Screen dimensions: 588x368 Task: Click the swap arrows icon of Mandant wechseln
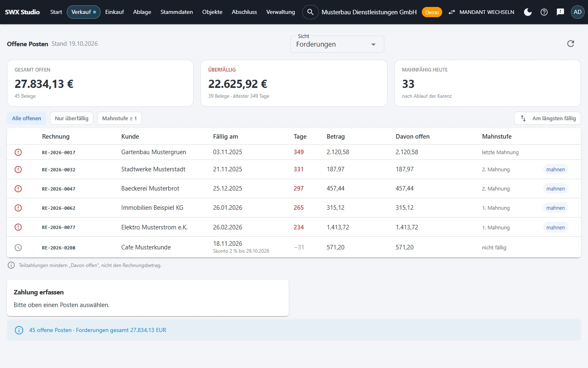(x=452, y=12)
